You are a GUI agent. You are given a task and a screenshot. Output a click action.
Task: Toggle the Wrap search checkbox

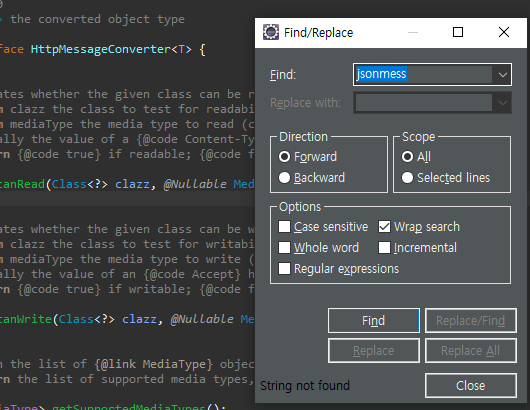(384, 227)
